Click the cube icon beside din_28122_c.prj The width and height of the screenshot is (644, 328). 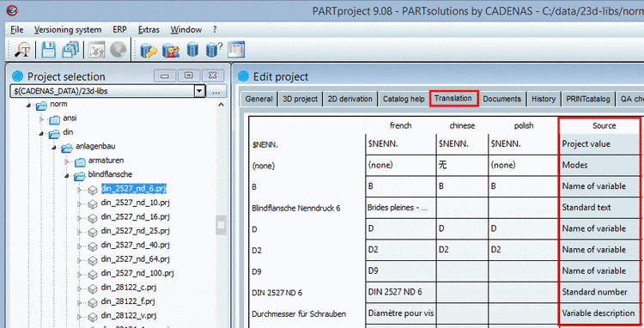(93, 289)
